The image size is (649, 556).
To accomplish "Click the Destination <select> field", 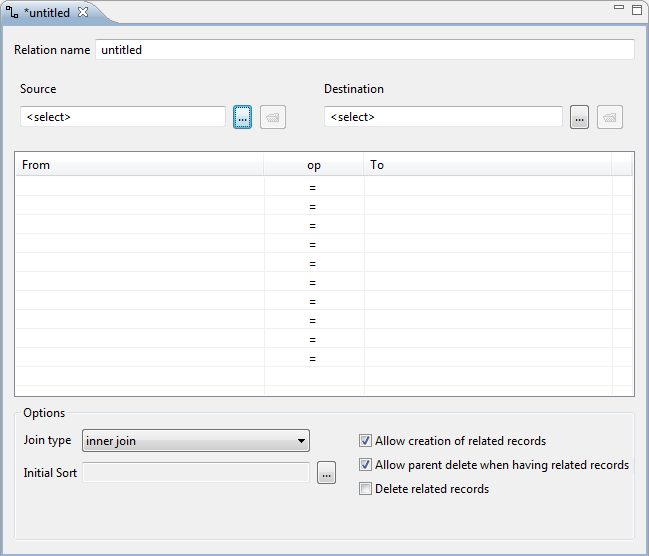I will pos(443,117).
